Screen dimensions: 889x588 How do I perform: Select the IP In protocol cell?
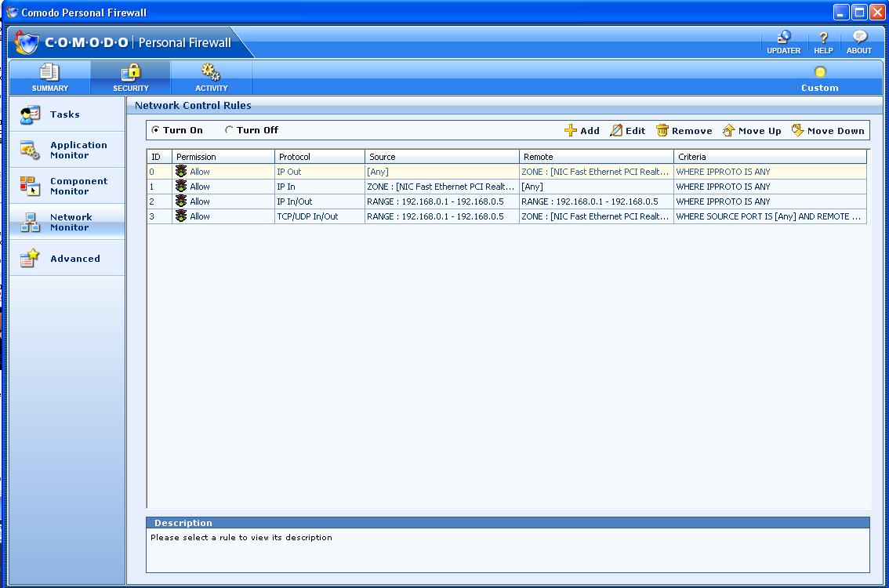320,187
